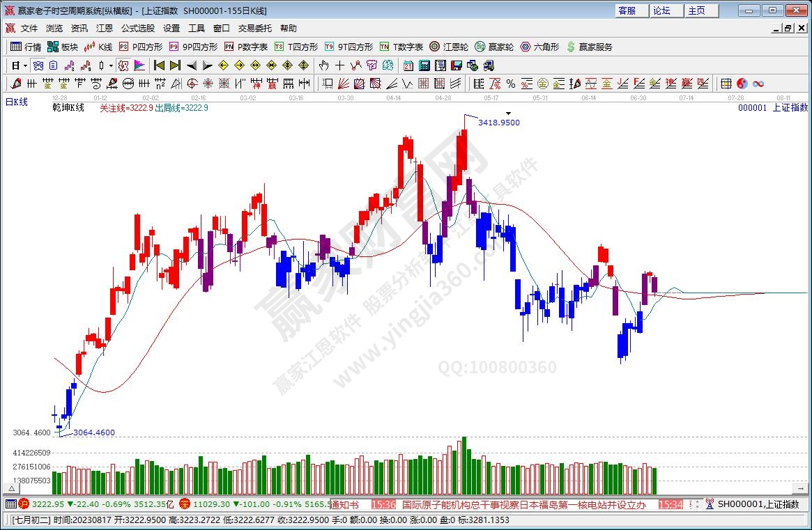This screenshot has width=812, height=530.
Task: Select the crosshair cursor tool
Action: (x=339, y=65)
